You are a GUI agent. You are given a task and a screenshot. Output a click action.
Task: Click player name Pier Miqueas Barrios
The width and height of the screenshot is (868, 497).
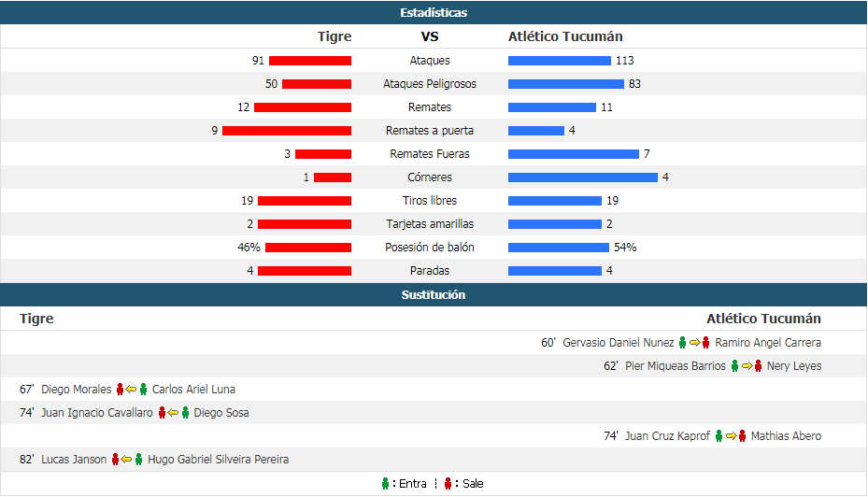tap(676, 366)
